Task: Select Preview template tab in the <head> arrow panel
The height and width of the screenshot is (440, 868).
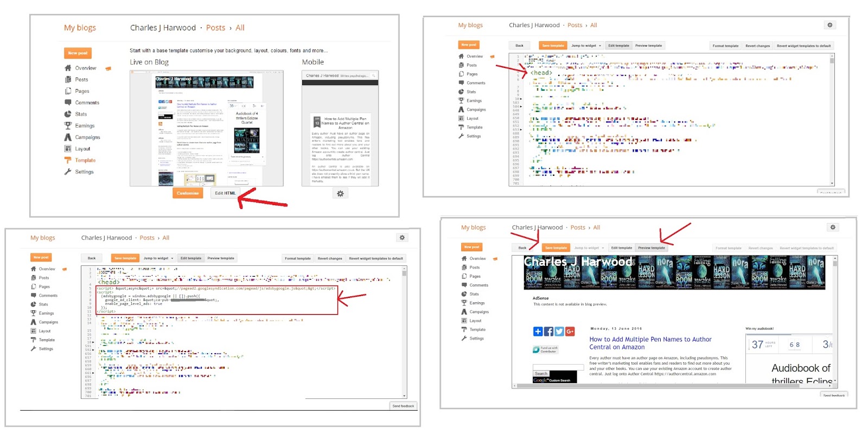Action: tap(648, 46)
